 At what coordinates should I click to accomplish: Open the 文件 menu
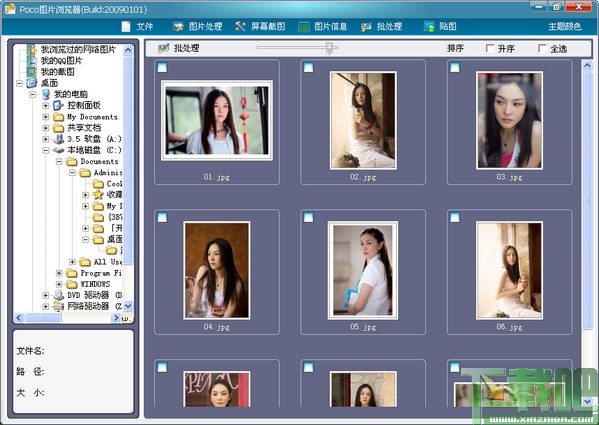click(145, 26)
